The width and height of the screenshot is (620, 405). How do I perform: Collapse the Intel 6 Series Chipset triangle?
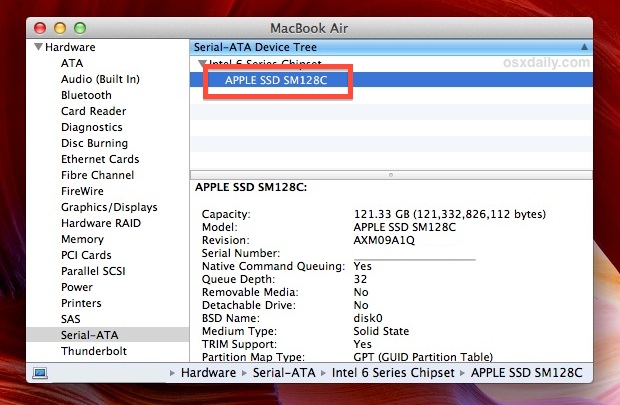point(202,63)
